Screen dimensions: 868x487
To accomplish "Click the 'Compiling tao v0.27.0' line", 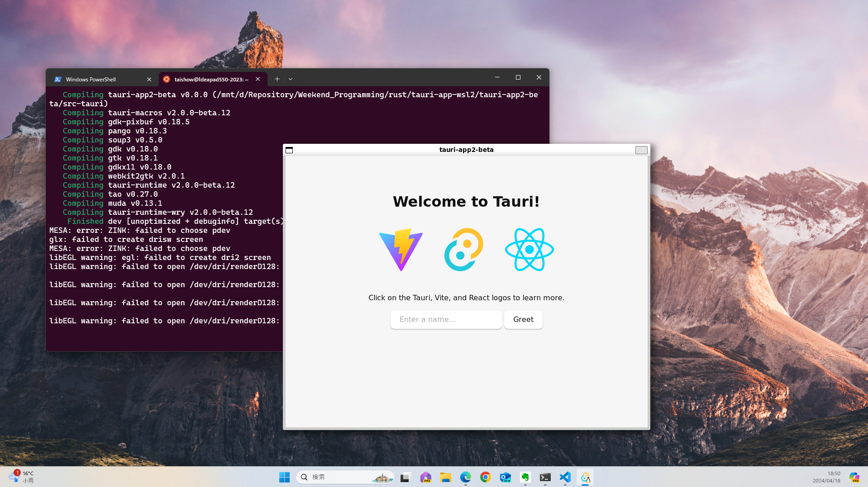I will 110,194.
